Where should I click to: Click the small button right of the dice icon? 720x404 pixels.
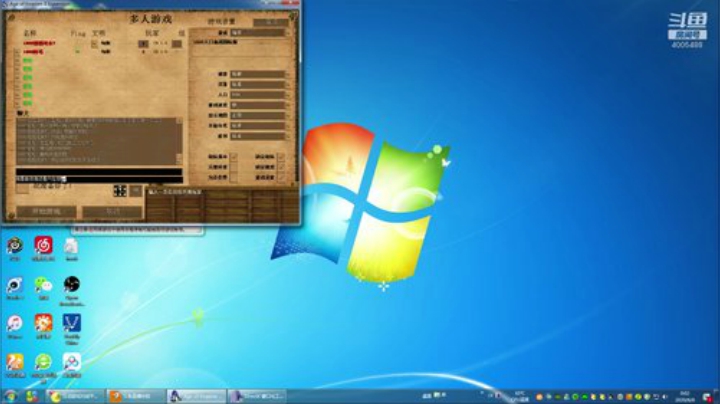[136, 191]
